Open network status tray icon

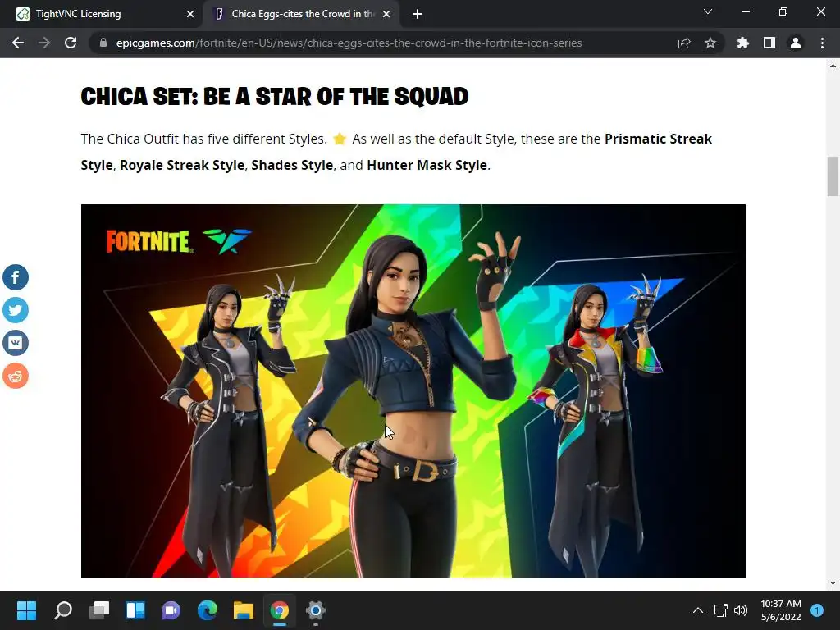click(x=720, y=610)
